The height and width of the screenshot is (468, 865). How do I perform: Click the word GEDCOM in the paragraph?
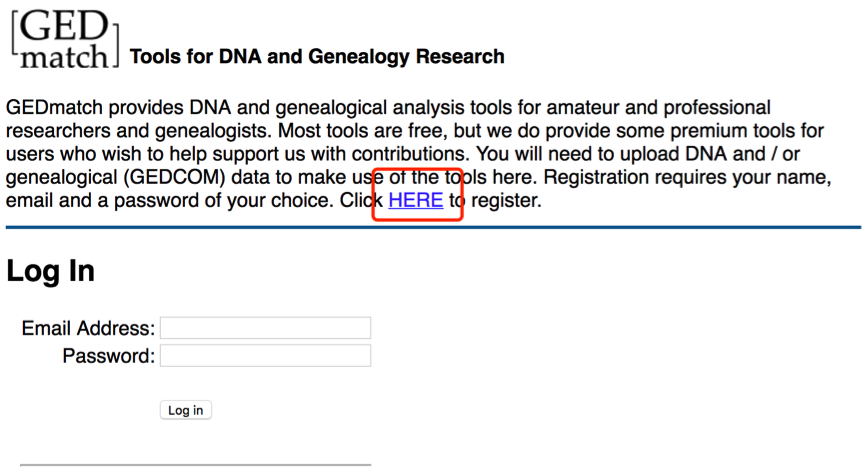click(174, 178)
